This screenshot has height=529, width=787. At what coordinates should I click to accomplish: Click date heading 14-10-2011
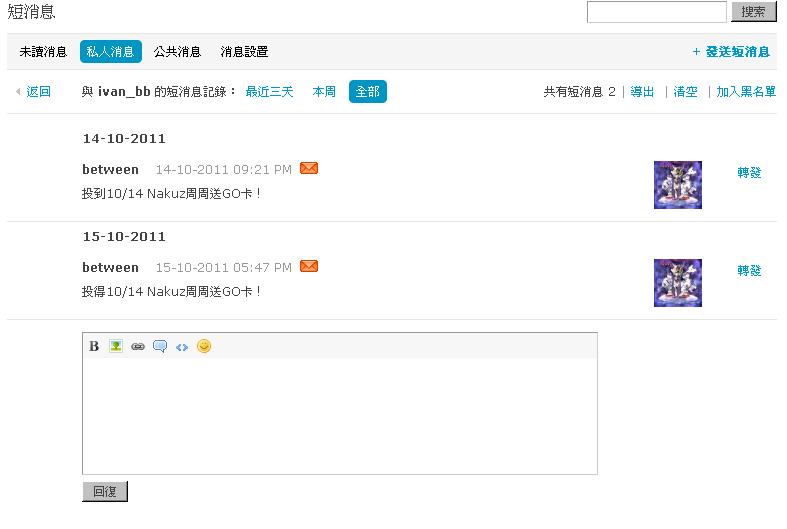(x=124, y=139)
